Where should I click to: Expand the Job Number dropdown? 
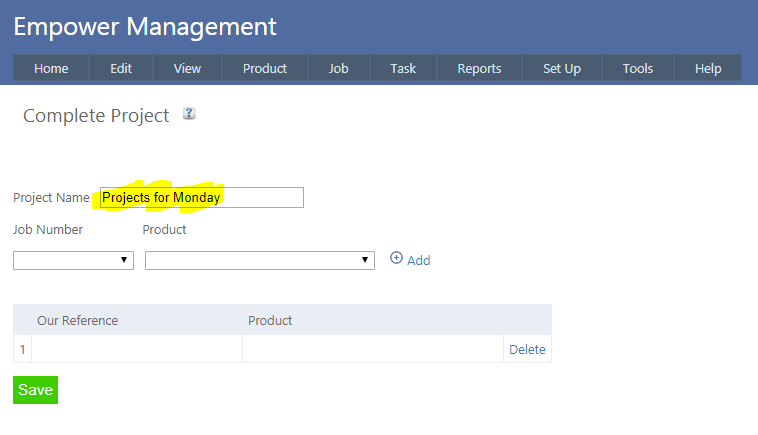73,260
